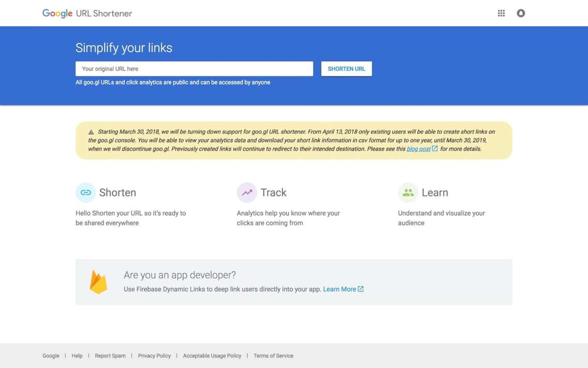Select the Track analytics chart icon
Screen dimensions: 588x368
(247, 192)
